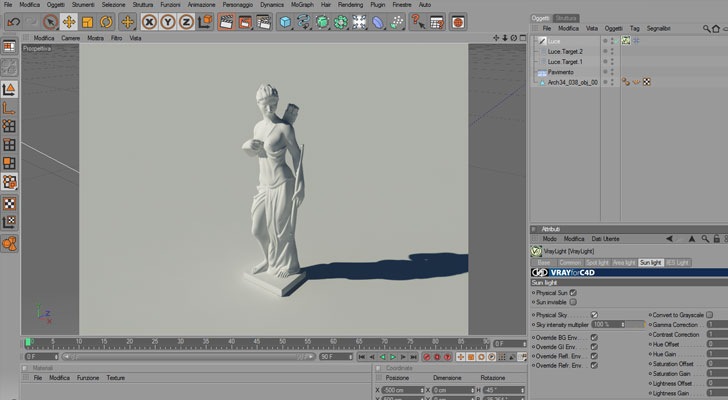This screenshot has height=400, width=728.
Task: Go to the timeline start frame
Action: pos(361,357)
